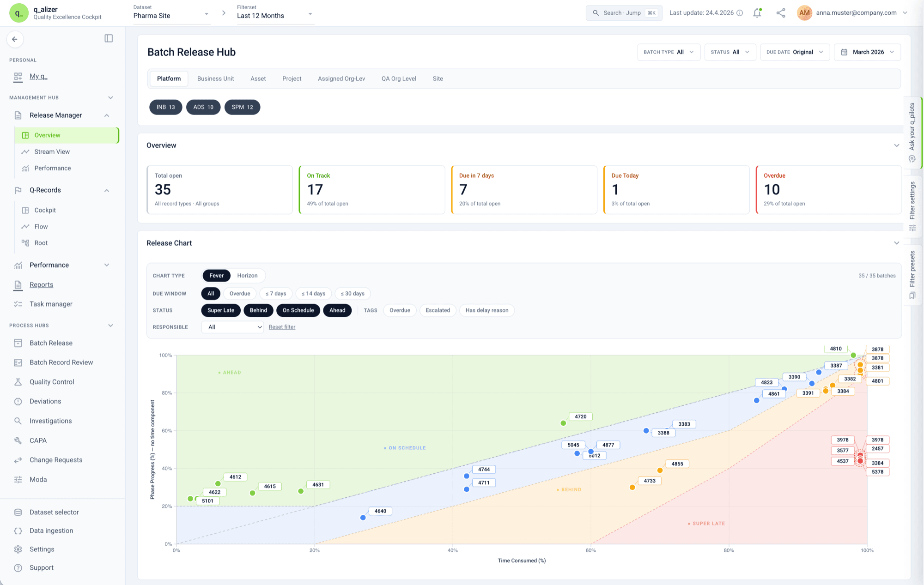Click the Task manager checklist icon
924x585 pixels.
18,304
